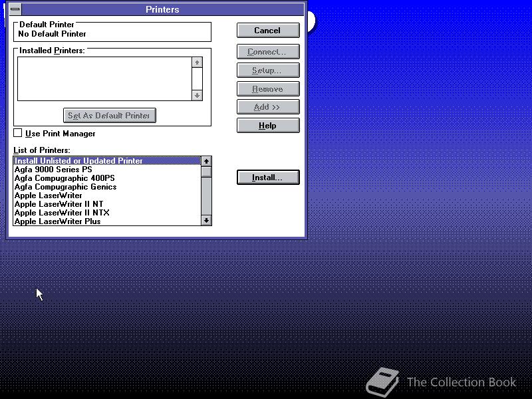Image resolution: width=532 pixels, height=399 pixels.
Task: Select the plain Apple LaserWriter entry
Action: point(107,196)
